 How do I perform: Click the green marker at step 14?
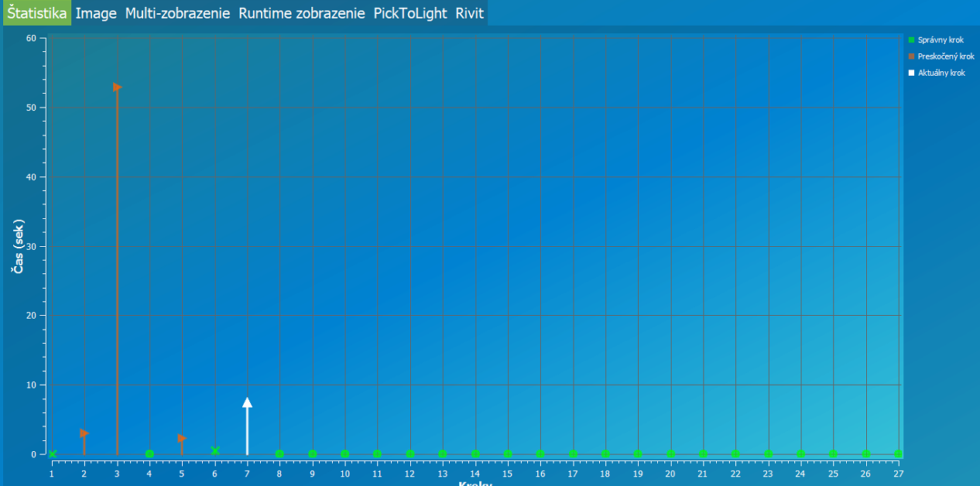coord(475,454)
